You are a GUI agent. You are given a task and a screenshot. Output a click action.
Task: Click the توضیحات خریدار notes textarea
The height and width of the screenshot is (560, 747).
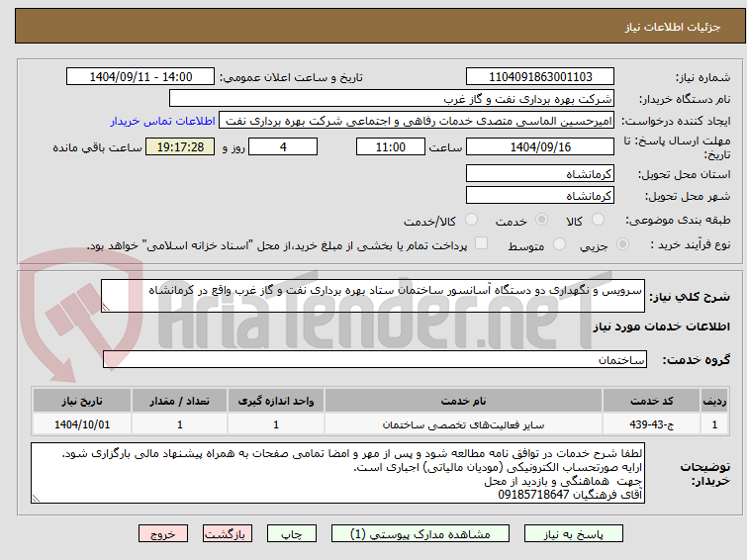(x=337, y=473)
